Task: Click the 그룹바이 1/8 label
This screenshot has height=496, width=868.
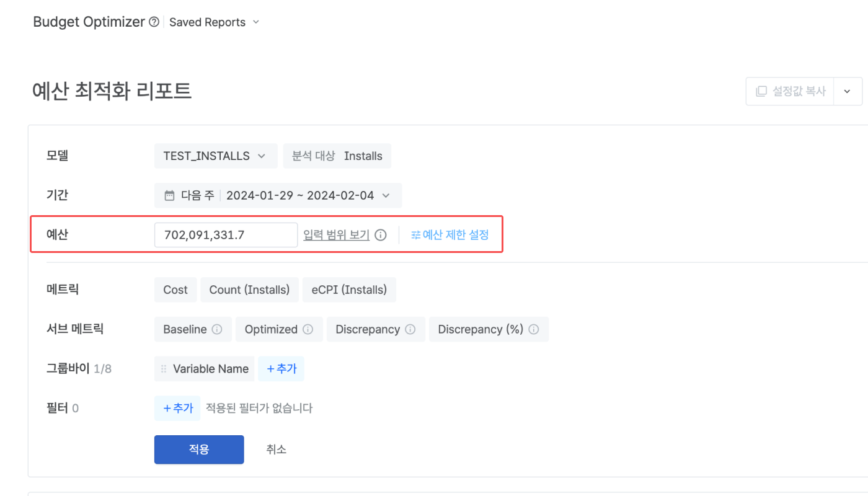Action: pos(79,369)
